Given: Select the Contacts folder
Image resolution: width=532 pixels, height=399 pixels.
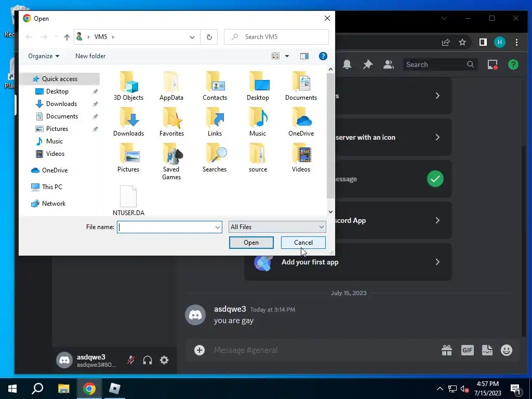Looking at the screenshot, I should 215,86.
